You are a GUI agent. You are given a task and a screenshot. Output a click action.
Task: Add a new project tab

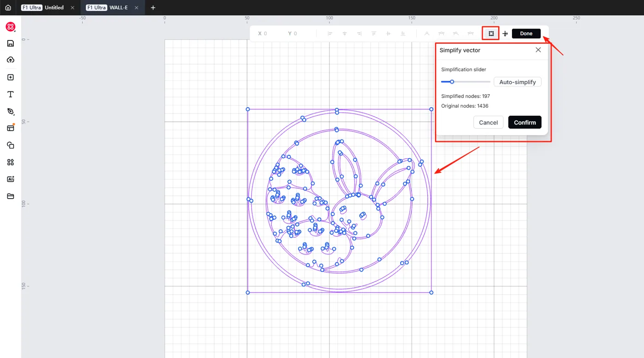(x=153, y=8)
